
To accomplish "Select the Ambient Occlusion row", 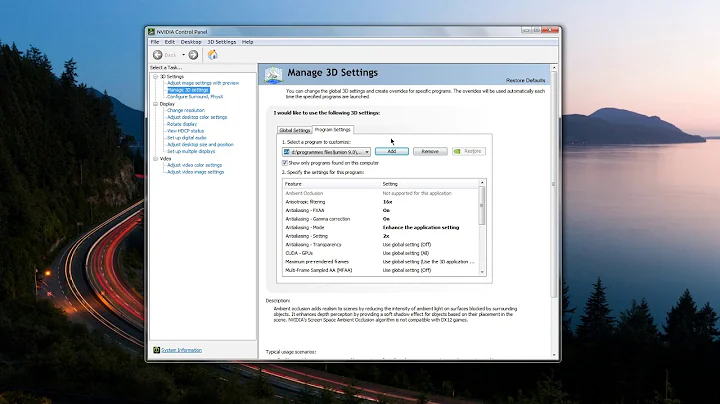I will (380, 193).
